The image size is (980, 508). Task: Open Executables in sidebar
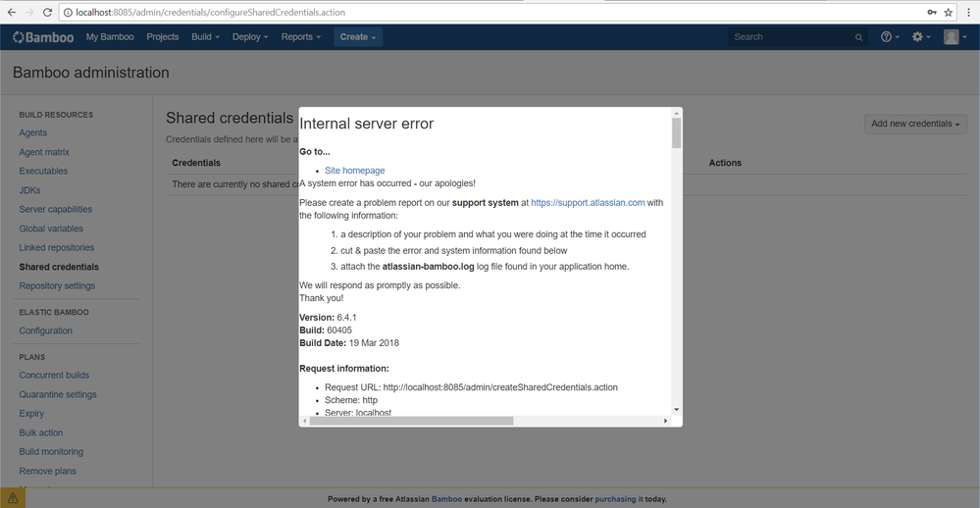[x=43, y=171]
